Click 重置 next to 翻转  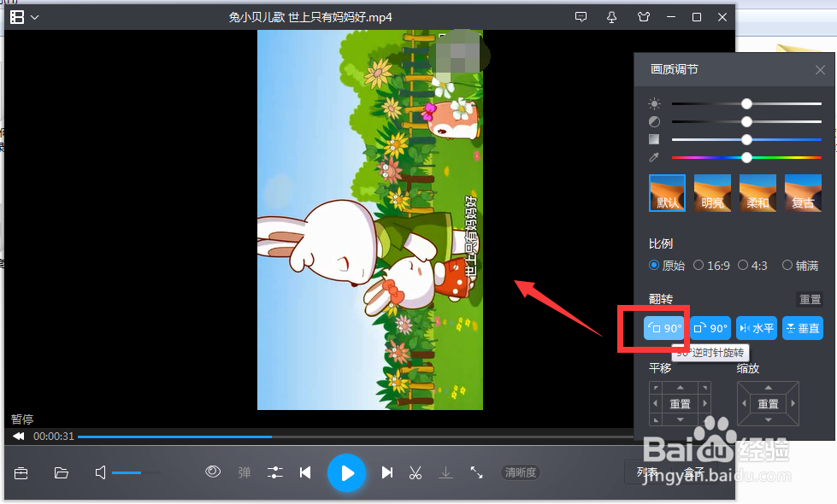click(x=810, y=299)
